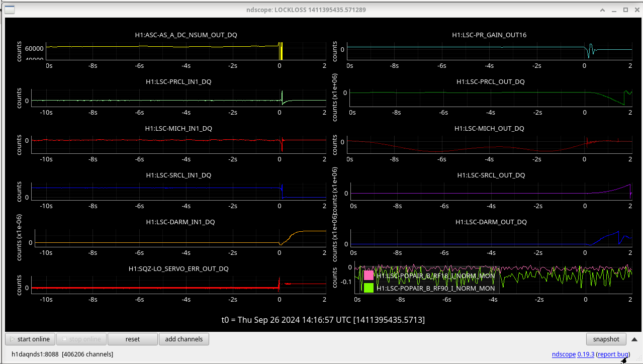Click plot title H1:LSC-PRCL_IN1_DQ
The height and width of the screenshot is (364, 643).
click(178, 81)
